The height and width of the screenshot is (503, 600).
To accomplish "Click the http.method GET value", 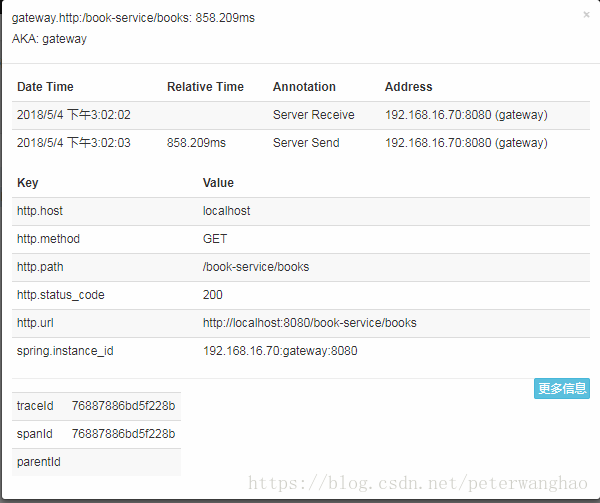I will point(215,239).
